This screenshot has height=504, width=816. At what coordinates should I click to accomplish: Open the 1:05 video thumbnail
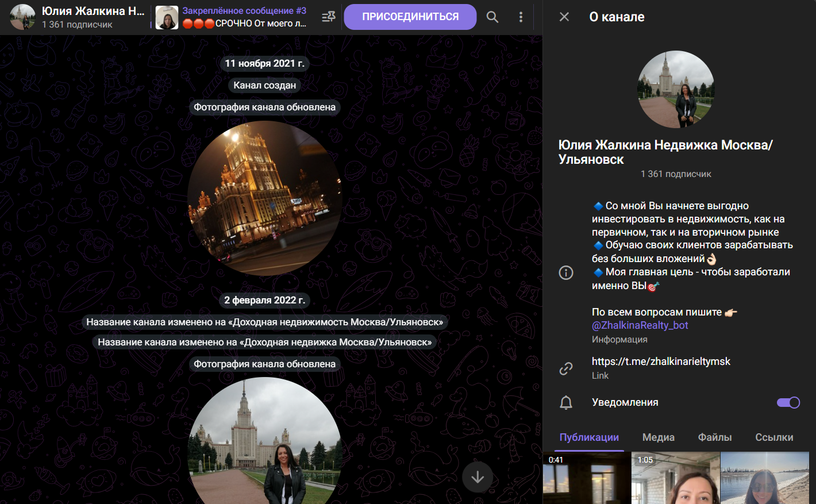pyautogui.click(x=675, y=478)
